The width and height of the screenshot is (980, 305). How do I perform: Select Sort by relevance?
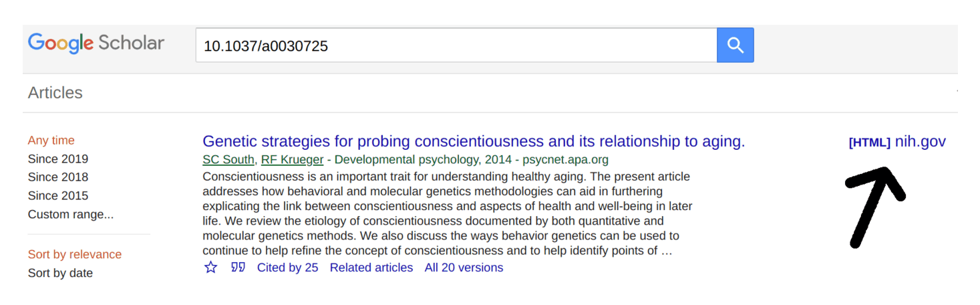(x=75, y=255)
